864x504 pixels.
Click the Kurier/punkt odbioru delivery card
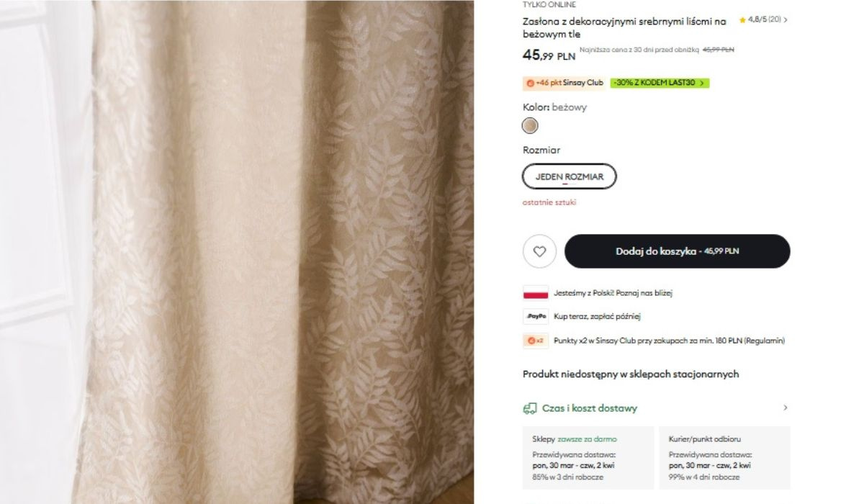(x=724, y=458)
